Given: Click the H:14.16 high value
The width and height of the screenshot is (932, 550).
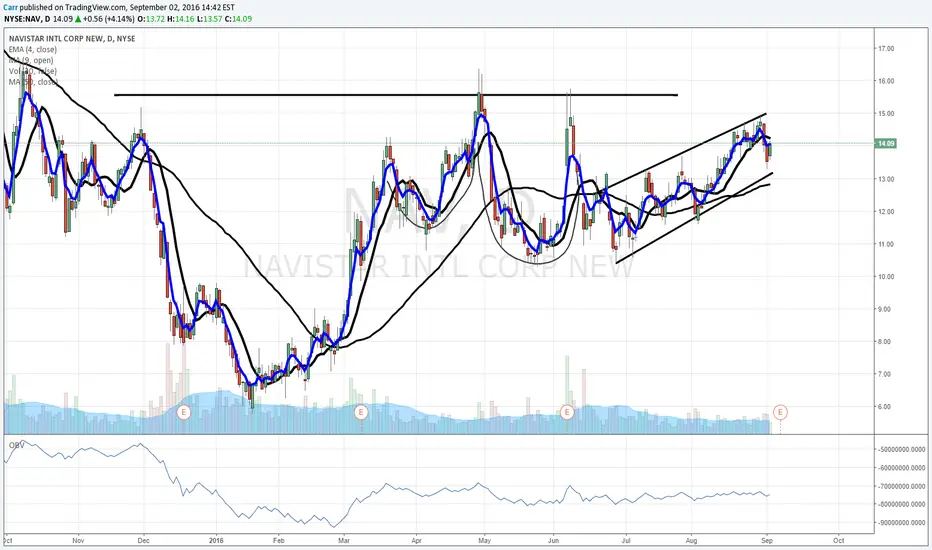Looking at the screenshot, I should [180, 18].
